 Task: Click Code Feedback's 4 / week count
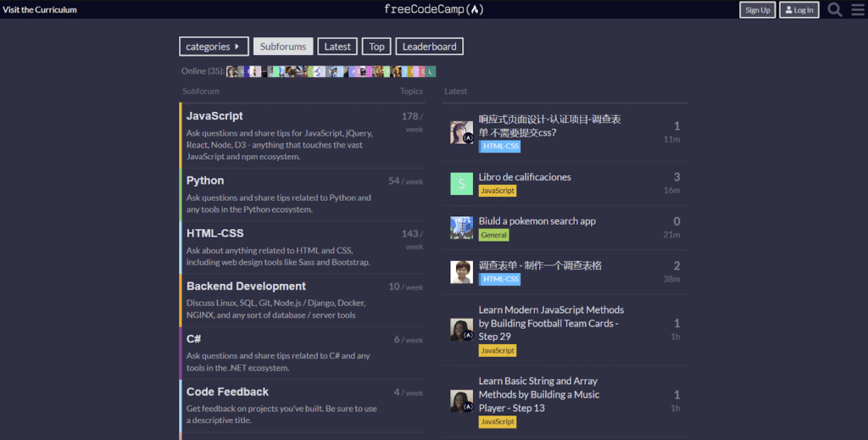click(x=409, y=393)
